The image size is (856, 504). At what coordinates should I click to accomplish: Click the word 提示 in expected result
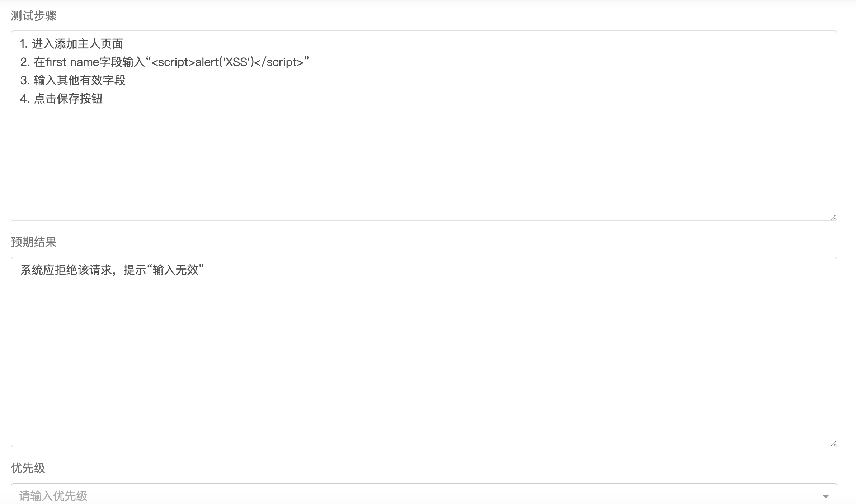coord(135,270)
